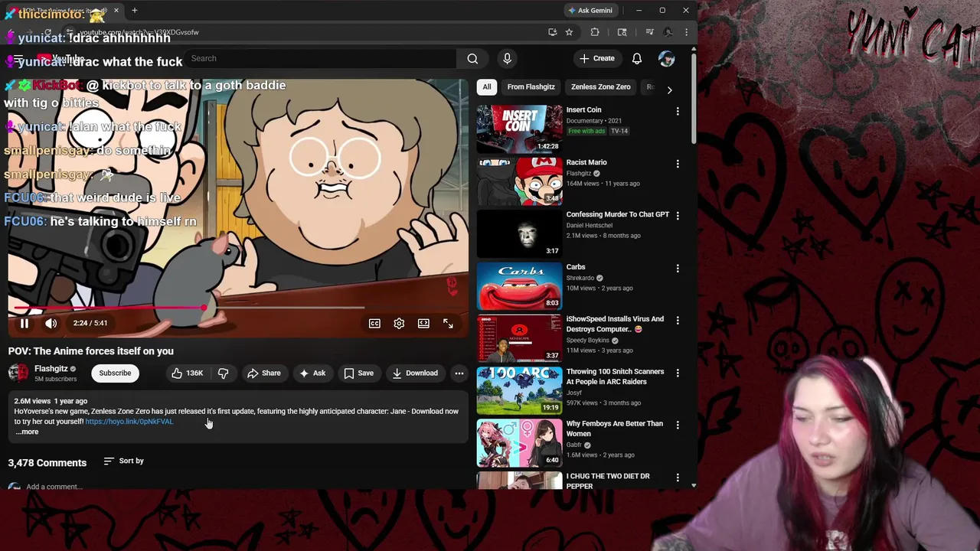
Task: Open options for IShowSpeed Installs Virus video
Action: point(678,321)
